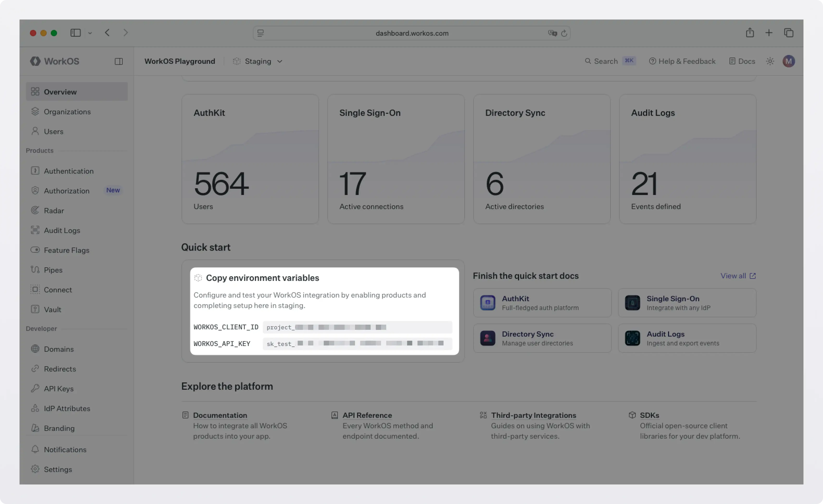Open the Staging environment dropdown
The image size is (823, 504).
pos(258,61)
